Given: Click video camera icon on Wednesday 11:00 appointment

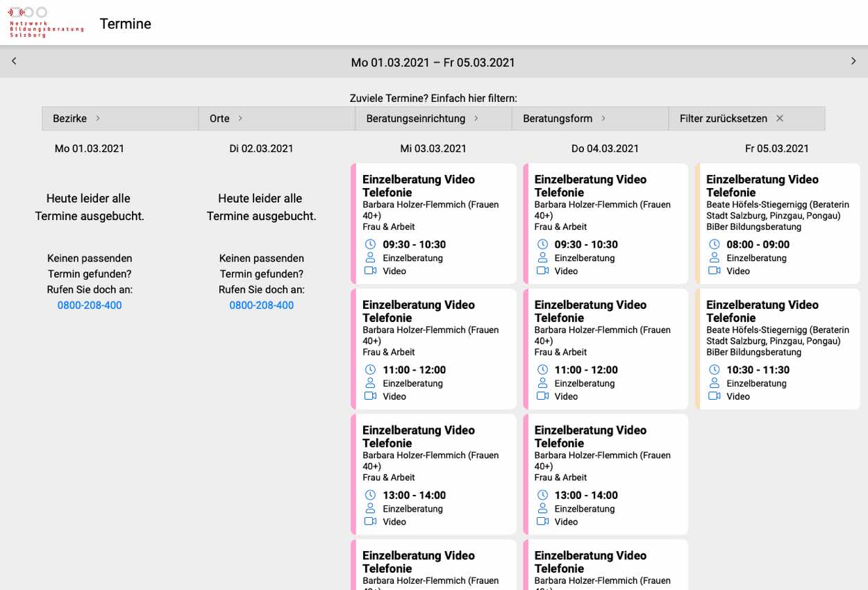Looking at the screenshot, I should (370, 396).
